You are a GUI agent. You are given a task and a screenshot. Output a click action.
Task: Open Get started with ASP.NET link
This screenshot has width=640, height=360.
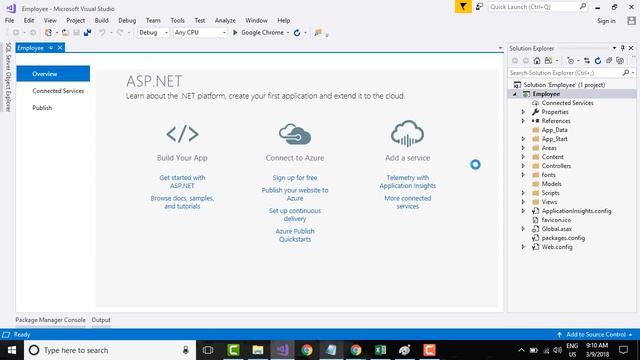182,182
